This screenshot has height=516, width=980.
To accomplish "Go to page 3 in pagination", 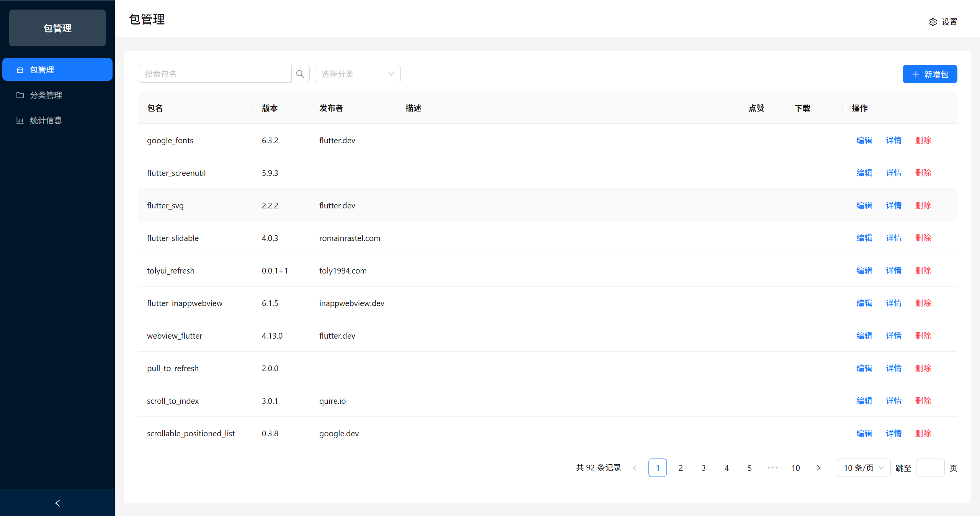I will pos(704,468).
